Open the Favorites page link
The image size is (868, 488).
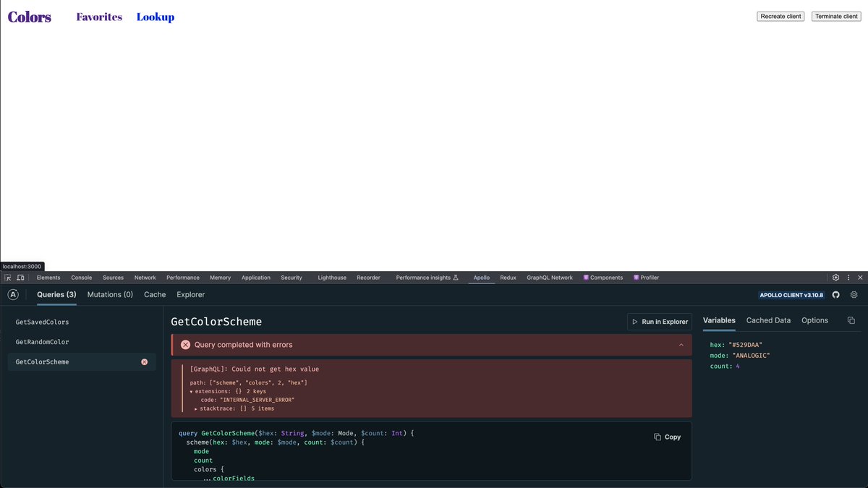(99, 17)
